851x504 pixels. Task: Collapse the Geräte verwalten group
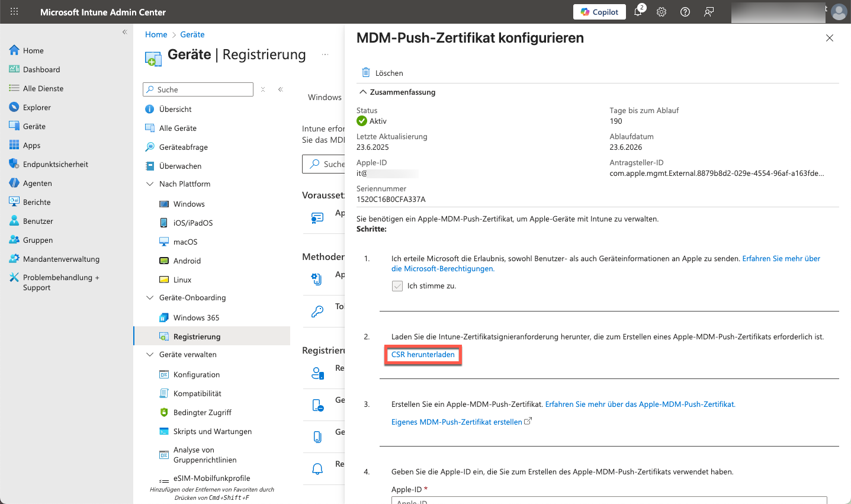pyautogui.click(x=150, y=355)
